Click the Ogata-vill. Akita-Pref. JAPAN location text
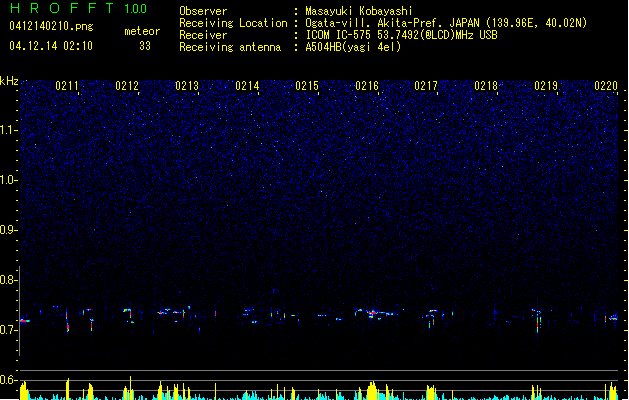The height and width of the screenshot is (400, 629). [x=446, y=23]
